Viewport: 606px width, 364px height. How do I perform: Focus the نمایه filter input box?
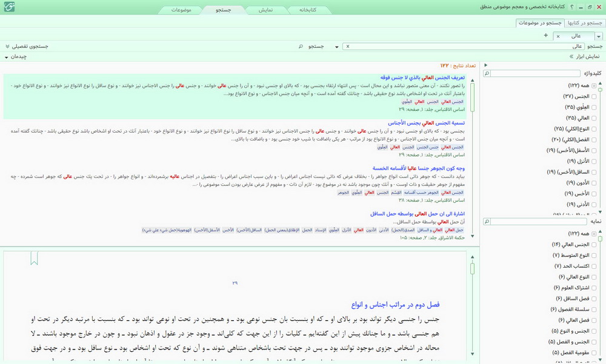[539, 222]
